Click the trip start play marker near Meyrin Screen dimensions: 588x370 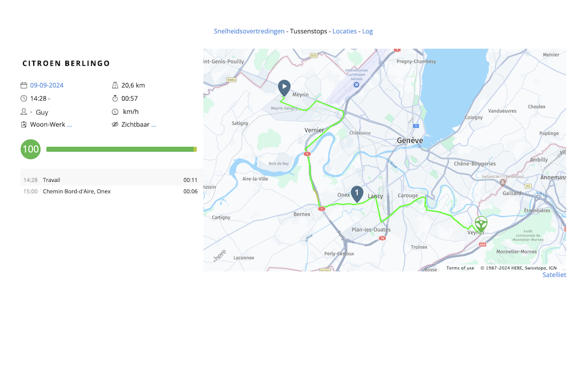tap(284, 88)
